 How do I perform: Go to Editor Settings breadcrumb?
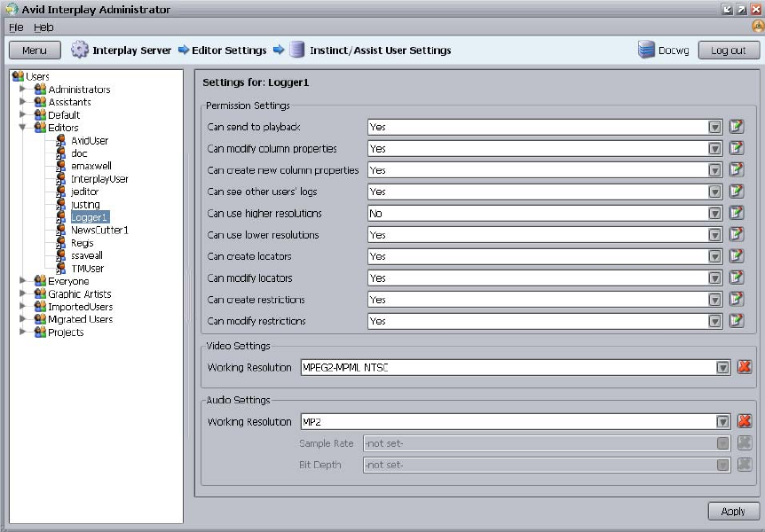pos(229,51)
